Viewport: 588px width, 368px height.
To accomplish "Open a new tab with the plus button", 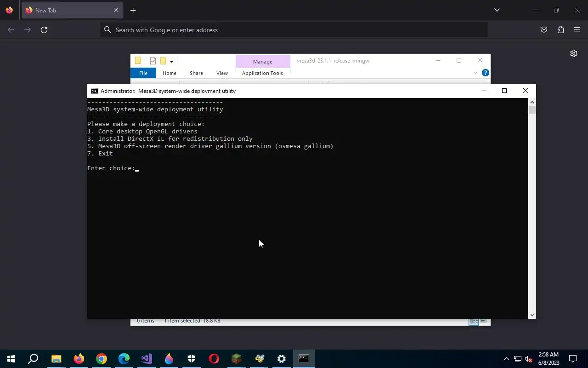I will coord(133,10).
